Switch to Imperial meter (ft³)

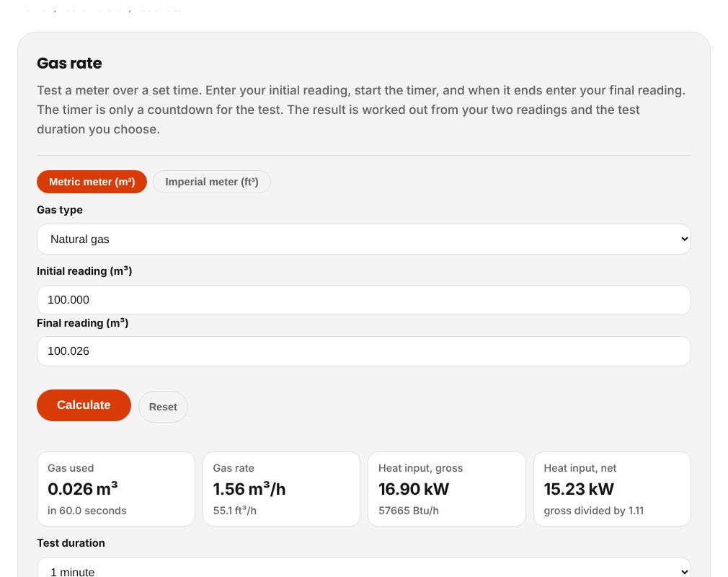tap(212, 182)
